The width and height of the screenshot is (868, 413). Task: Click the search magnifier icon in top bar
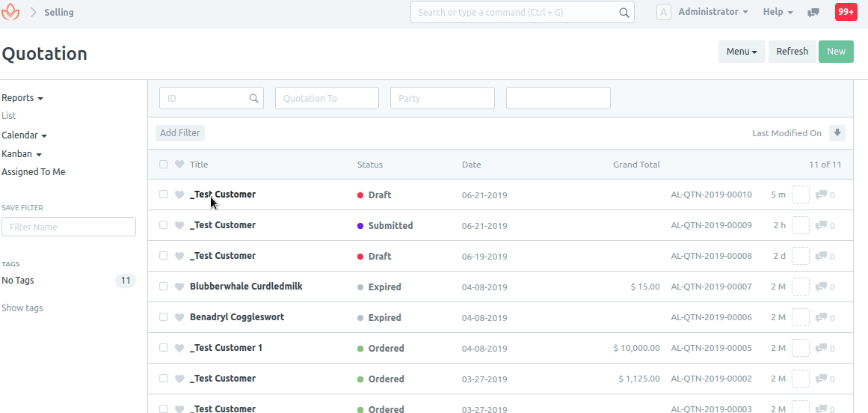tap(624, 12)
